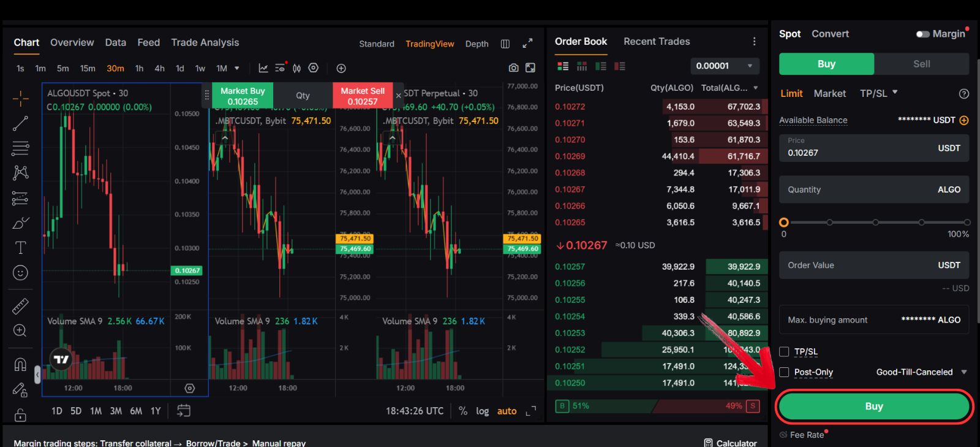
Task: Select the text annotation tool
Action: tap(20, 248)
